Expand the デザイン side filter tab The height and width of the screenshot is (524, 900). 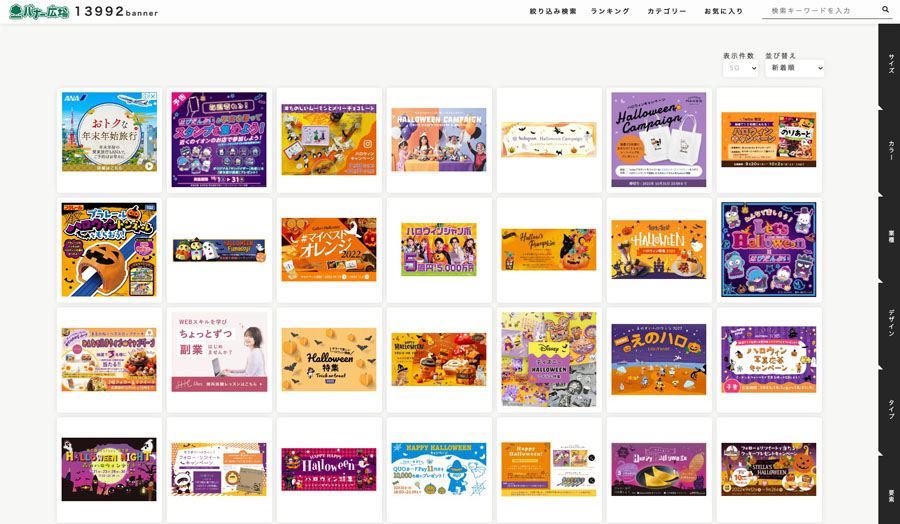click(x=891, y=325)
